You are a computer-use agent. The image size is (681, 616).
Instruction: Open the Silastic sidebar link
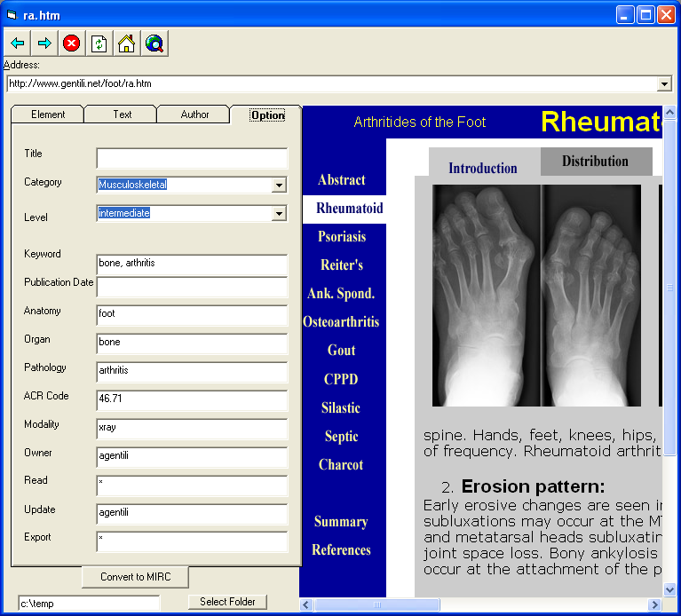pyautogui.click(x=341, y=407)
